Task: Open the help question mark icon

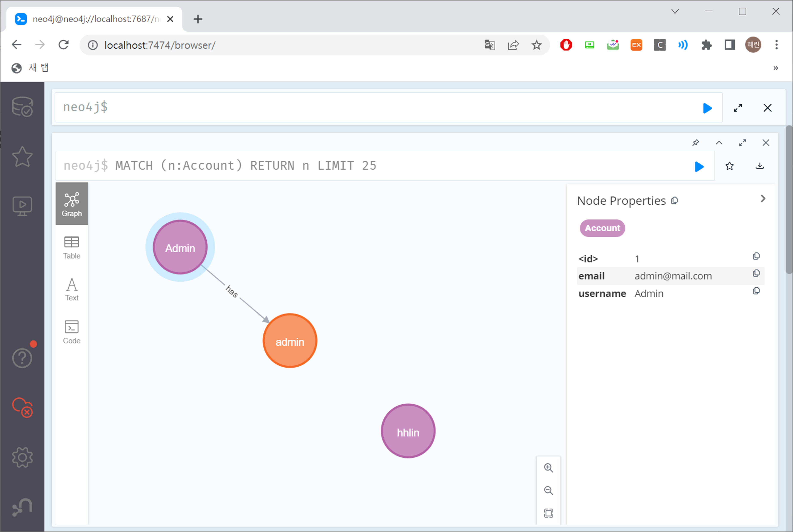Action: (22, 358)
